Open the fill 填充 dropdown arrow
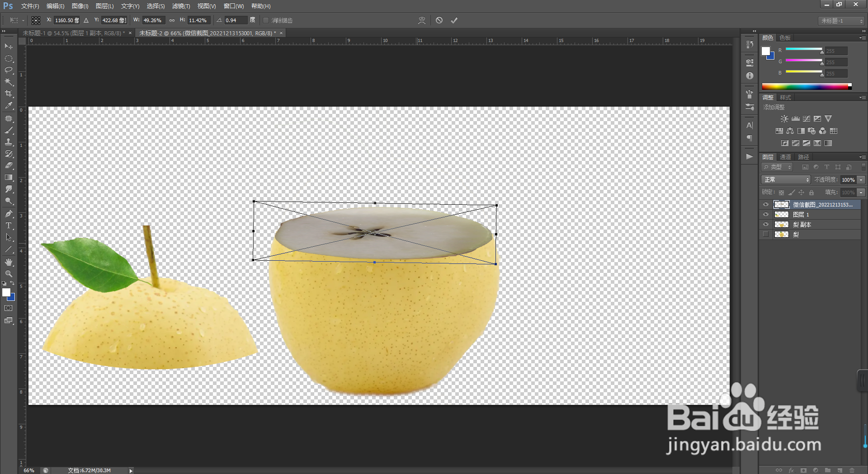Viewport: 868px width, 474px height. pos(861,192)
